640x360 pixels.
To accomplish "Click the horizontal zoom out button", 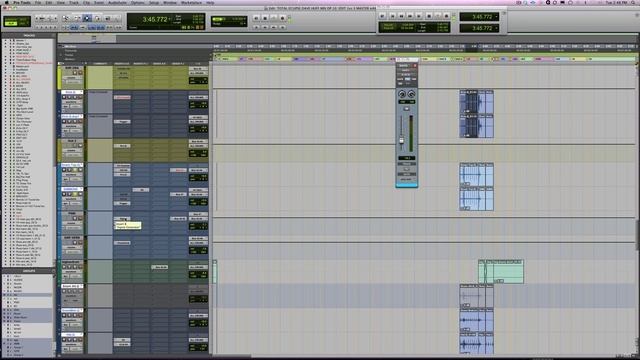I will 37,18.
